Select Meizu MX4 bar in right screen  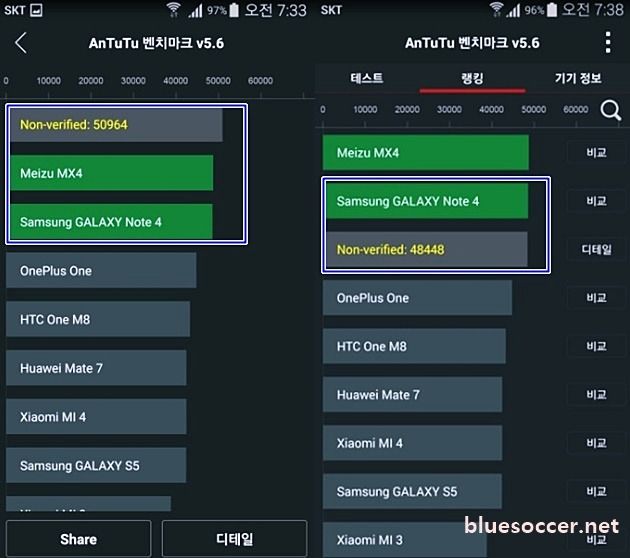426,153
